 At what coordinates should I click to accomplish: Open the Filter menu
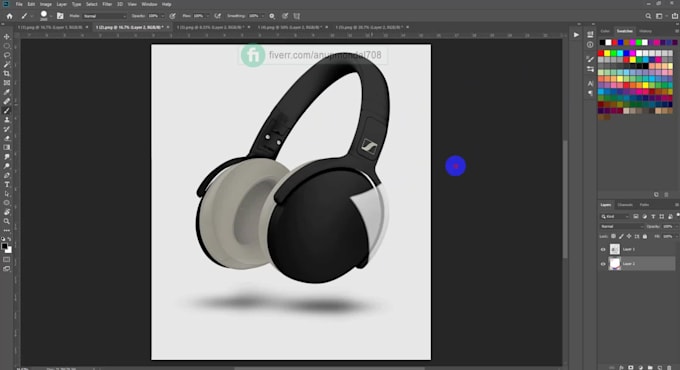pyautogui.click(x=107, y=4)
